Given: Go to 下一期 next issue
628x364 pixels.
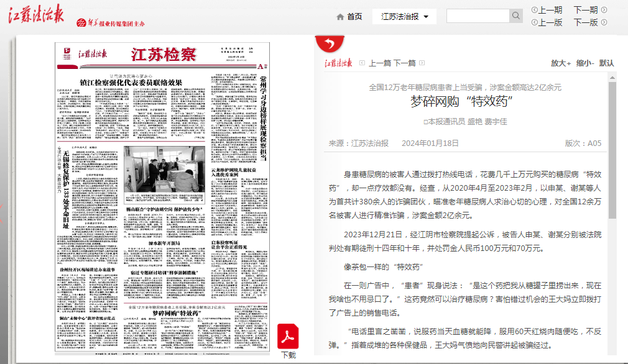Looking at the screenshot, I should tap(586, 10).
